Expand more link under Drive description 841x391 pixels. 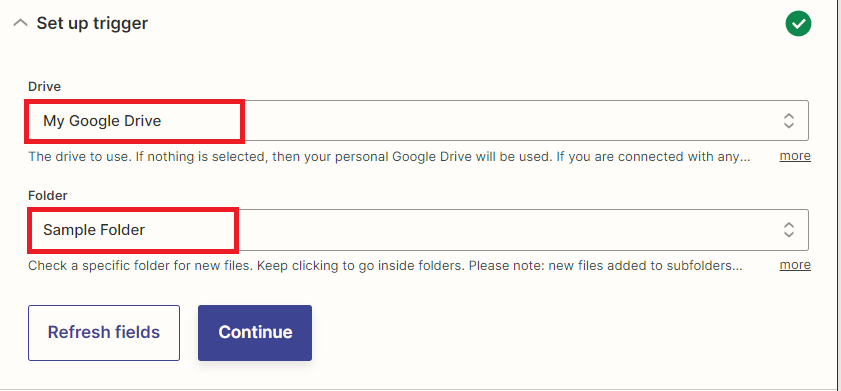pyautogui.click(x=795, y=156)
